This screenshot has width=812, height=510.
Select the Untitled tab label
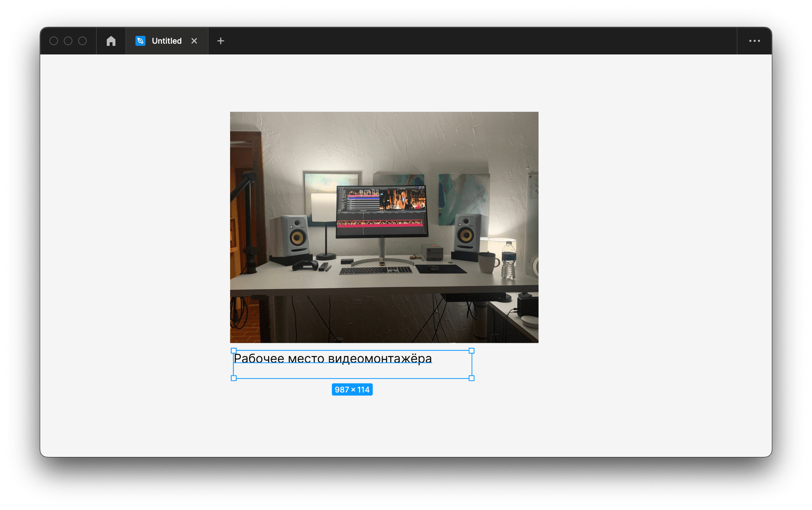point(165,40)
